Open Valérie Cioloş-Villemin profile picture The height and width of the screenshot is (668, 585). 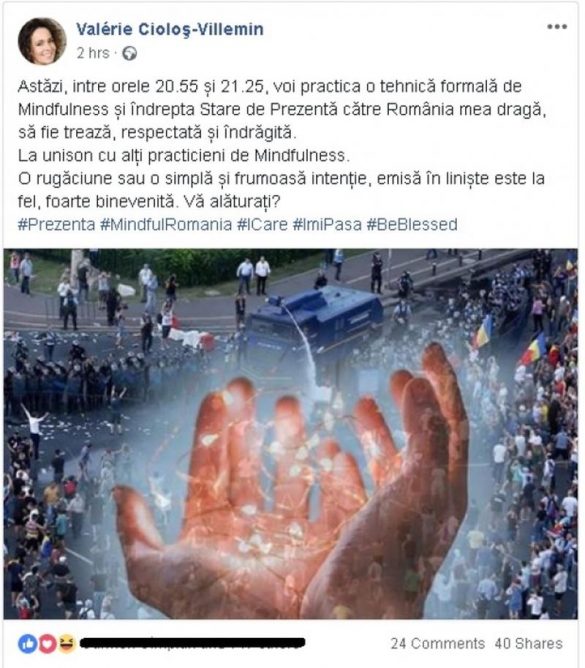pyautogui.click(x=42, y=41)
